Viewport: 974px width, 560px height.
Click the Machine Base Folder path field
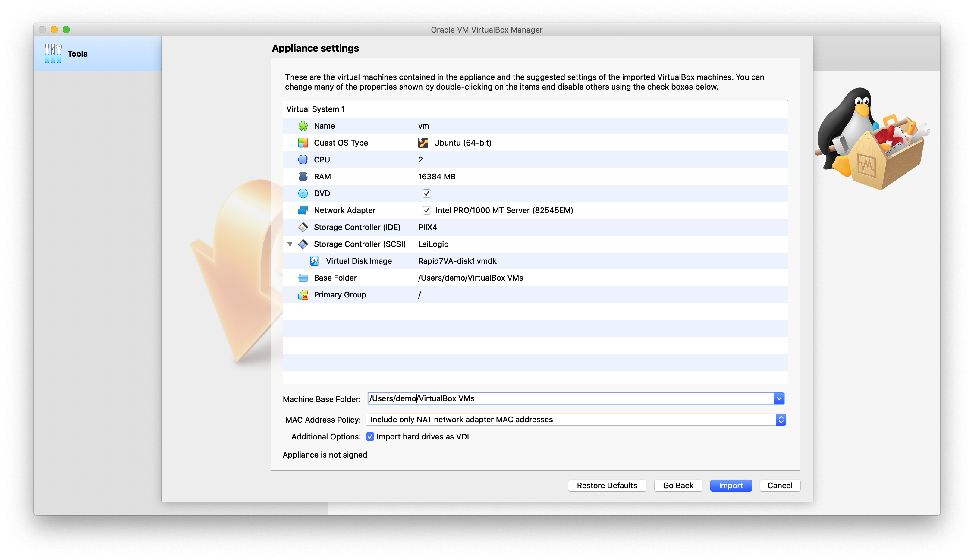coord(571,398)
